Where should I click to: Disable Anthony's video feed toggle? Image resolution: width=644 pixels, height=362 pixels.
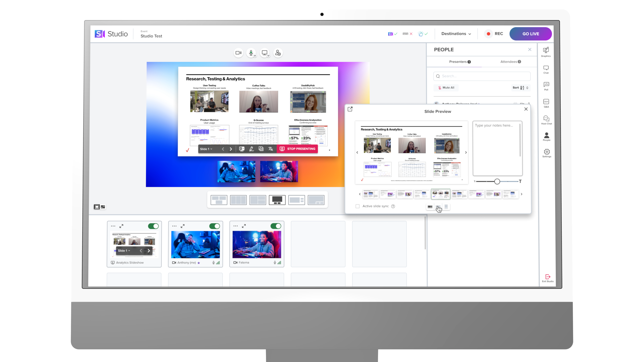pos(215,226)
